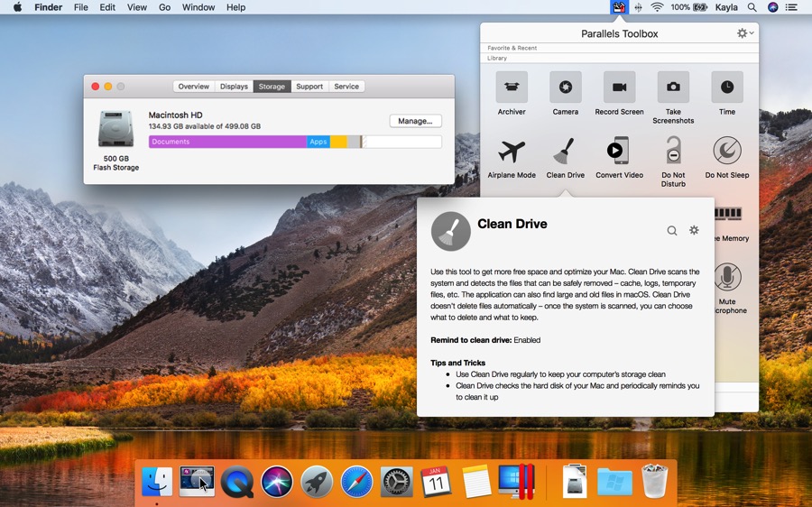The width and height of the screenshot is (812, 507).
Task: Open Notification Center icon
Action: tap(791, 7)
